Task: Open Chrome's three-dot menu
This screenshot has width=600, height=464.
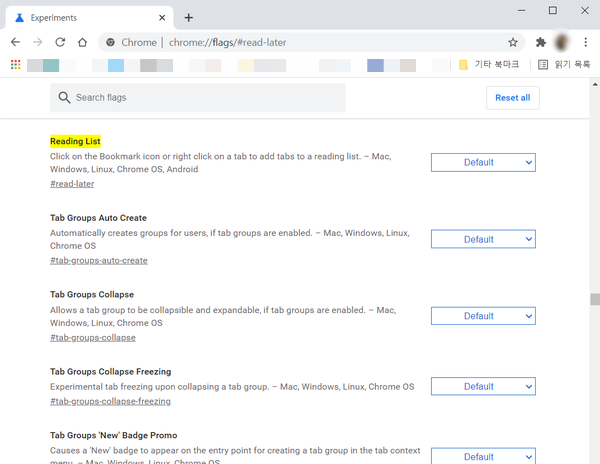Action: coord(585,42)
